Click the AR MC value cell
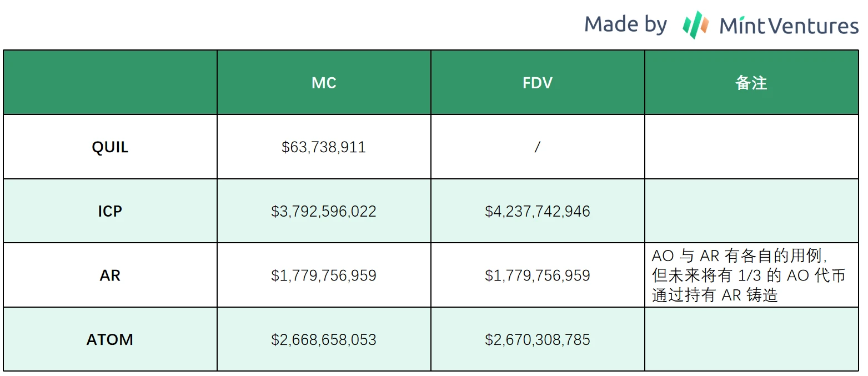The image size is (868, 376). click(x=324, y=275)
